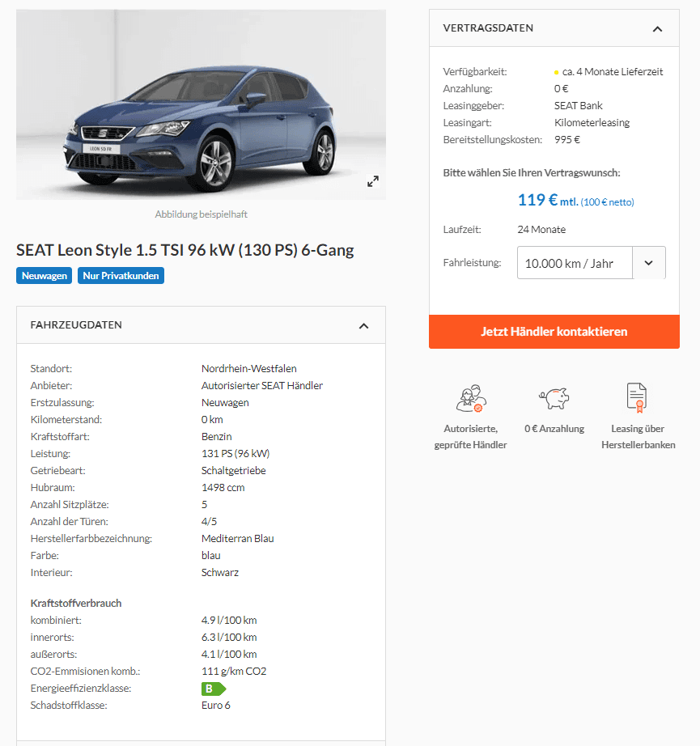Collapse the Fahrzeugdaten section chevron

pos(363,326)
